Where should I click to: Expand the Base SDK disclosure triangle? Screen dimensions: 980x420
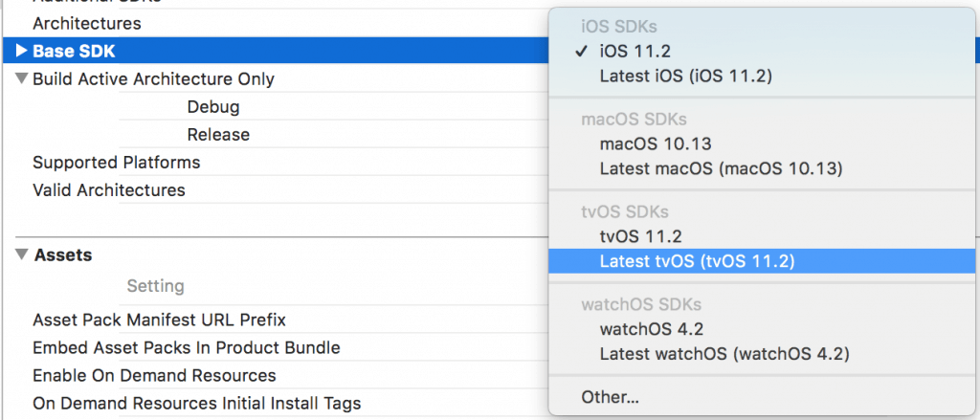[22, 51]
